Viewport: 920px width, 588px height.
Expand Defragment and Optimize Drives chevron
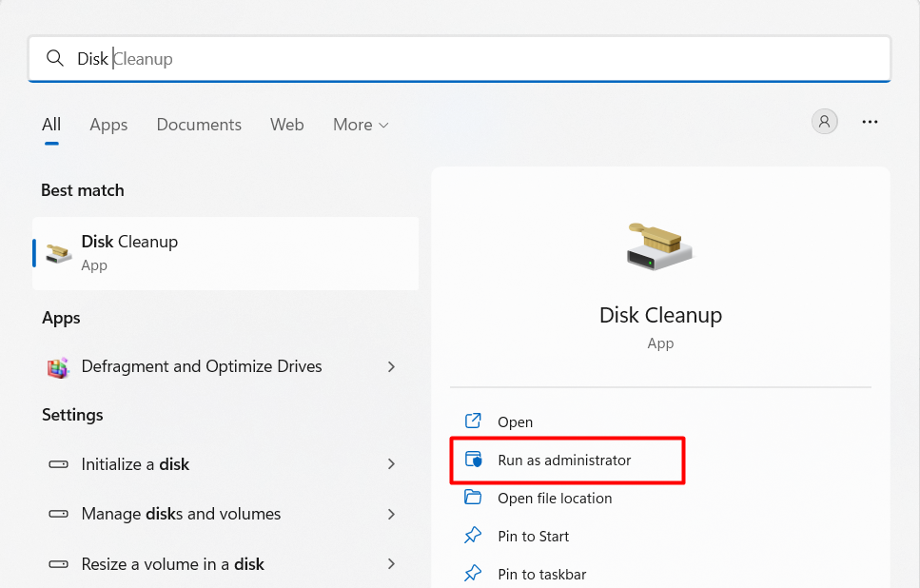pos(391,367)
